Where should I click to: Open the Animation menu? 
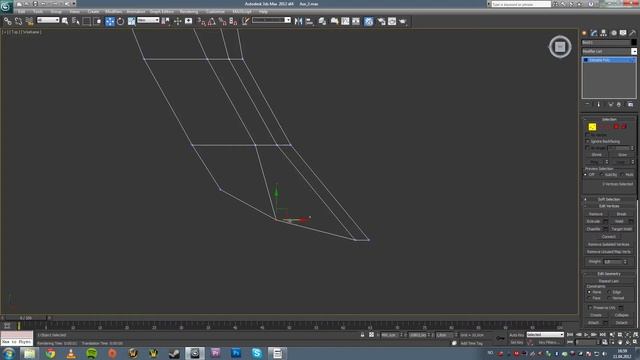136,12
